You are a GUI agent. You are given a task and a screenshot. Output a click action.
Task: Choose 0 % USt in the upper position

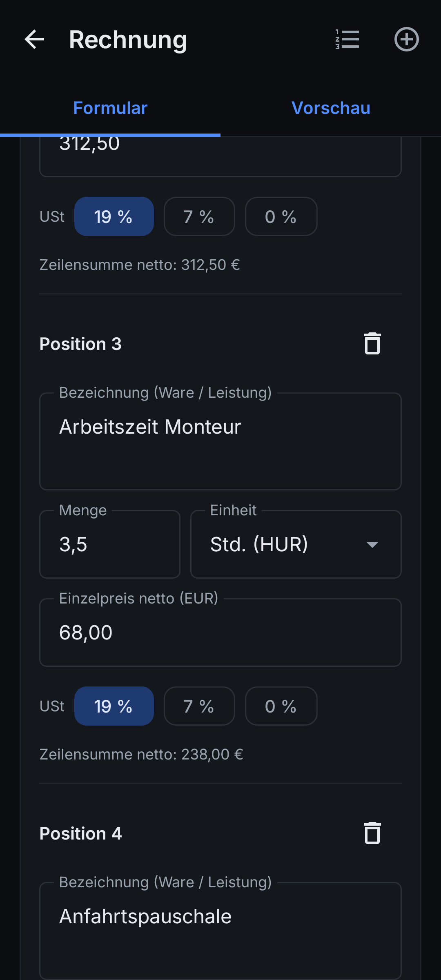(281, 216)
